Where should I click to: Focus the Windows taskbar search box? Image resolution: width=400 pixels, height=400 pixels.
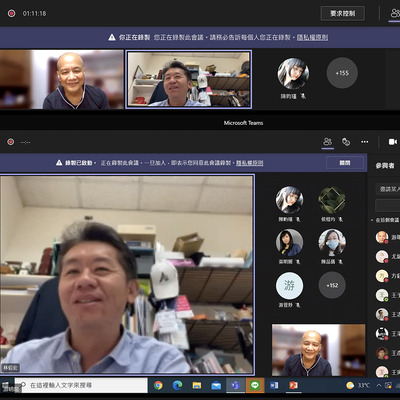pyautogui.click(x=81, y=385)
